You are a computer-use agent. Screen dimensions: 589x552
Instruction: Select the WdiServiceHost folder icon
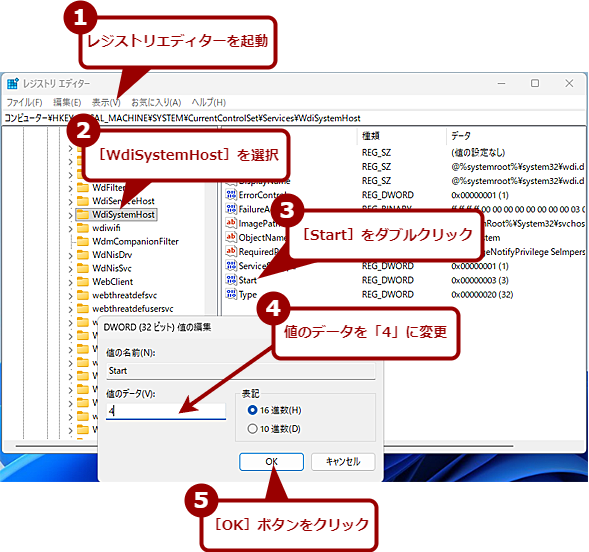[83, 201]
